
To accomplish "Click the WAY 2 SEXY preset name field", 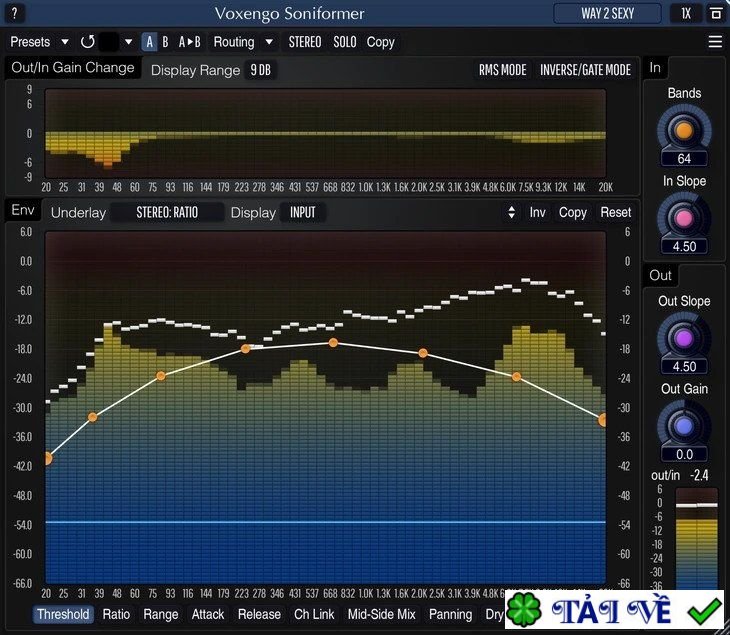I will pyautogui.click(x=607, y=13).
